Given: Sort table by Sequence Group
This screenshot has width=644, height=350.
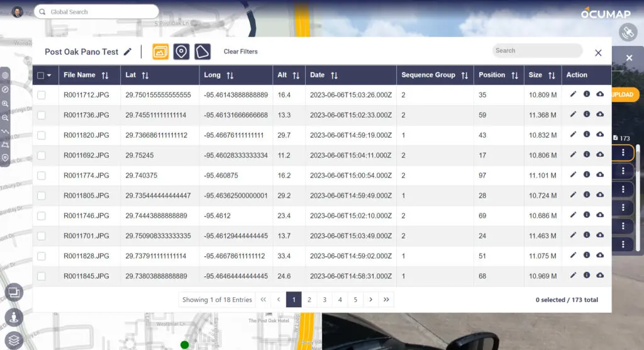Looking at the screenshot, I should tap(465, 76).
